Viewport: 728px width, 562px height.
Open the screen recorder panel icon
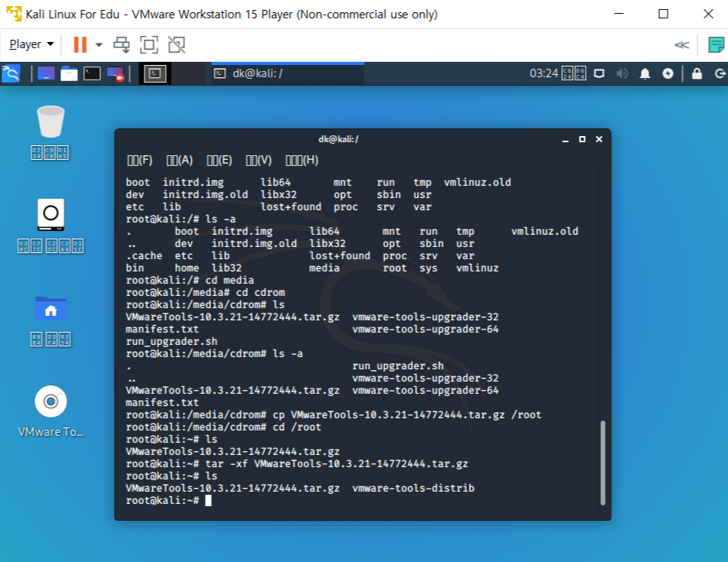[x=115, y=73]
